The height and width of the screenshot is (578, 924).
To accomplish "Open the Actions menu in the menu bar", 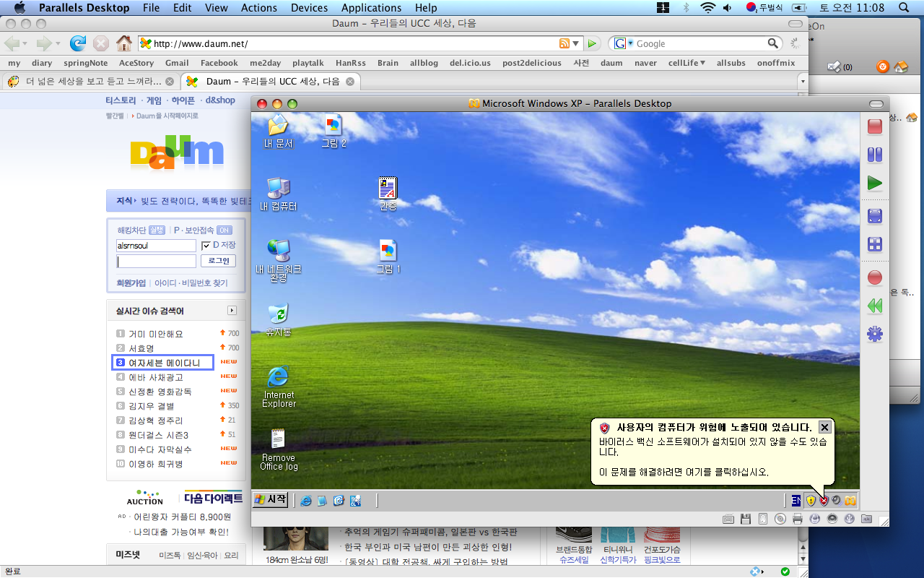I will click(259, 8).
